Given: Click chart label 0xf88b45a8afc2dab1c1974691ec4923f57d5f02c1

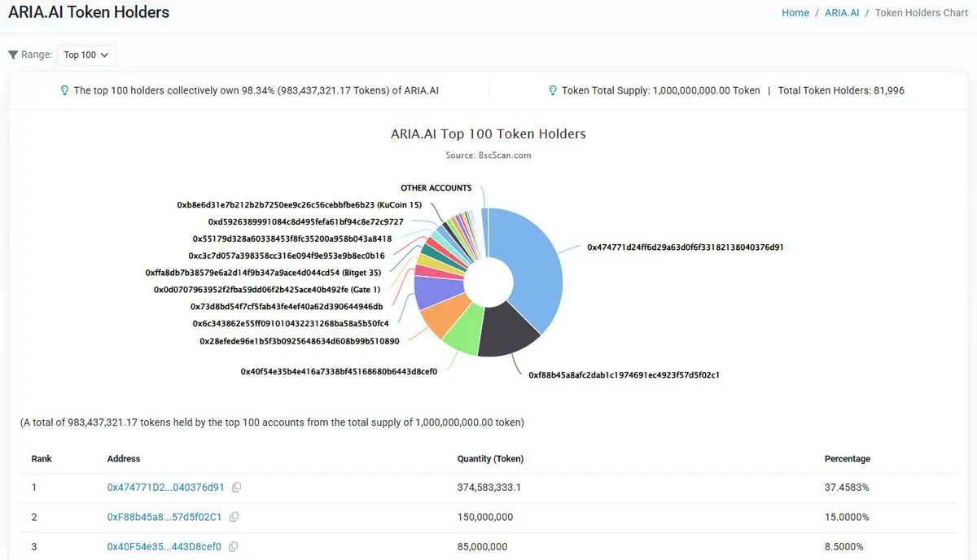Looking at the screenshot, I should [624, 375].
